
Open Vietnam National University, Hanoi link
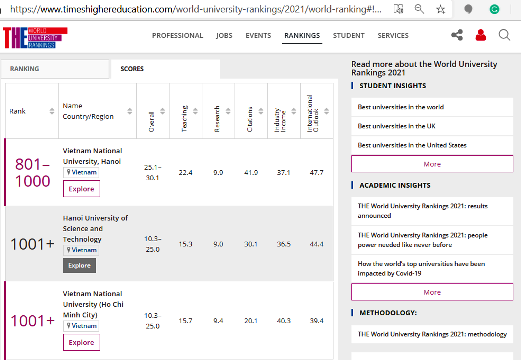point(92,156)
